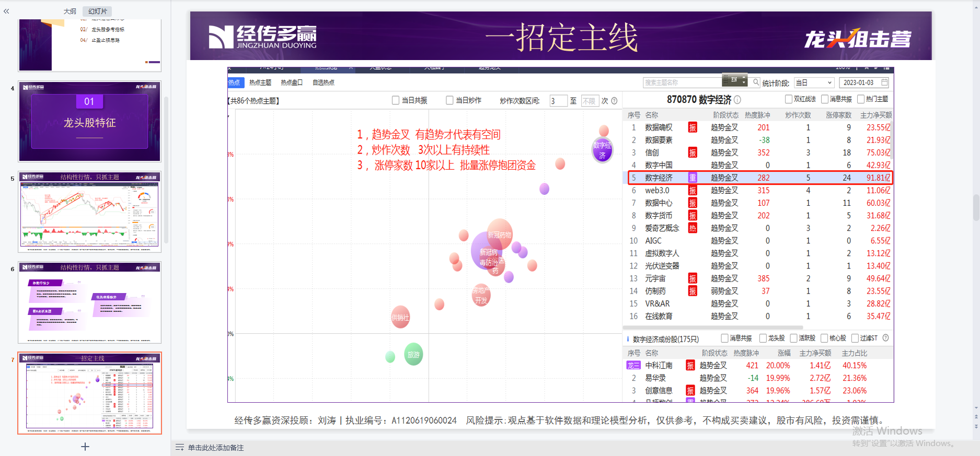
Task: Click the 振 badge in the 数据中心 row
Action: point(693,203)
